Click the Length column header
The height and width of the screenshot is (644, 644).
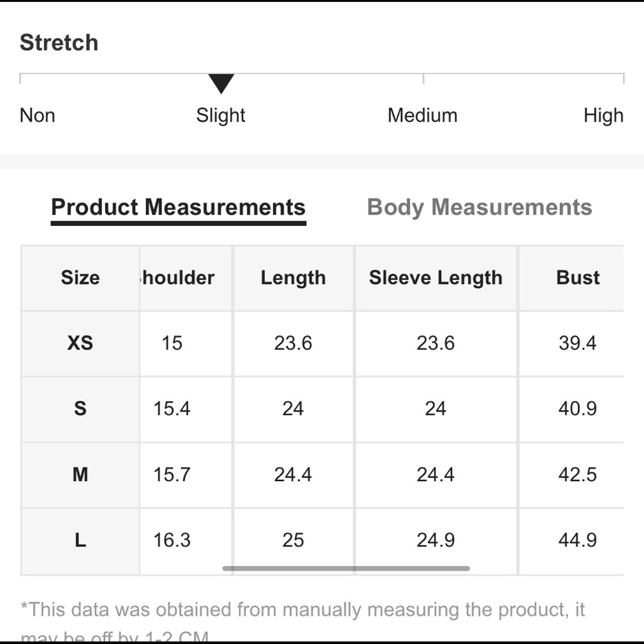pos(293,278)
